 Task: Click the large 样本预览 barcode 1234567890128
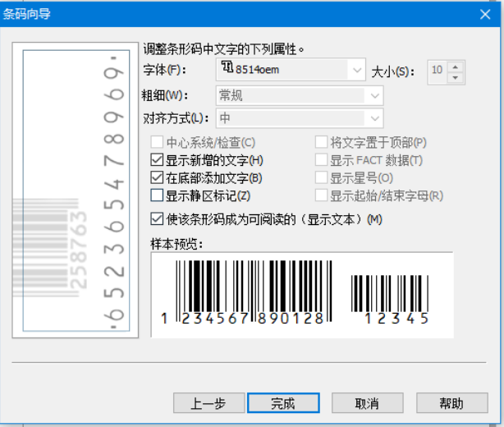(247, 292)
